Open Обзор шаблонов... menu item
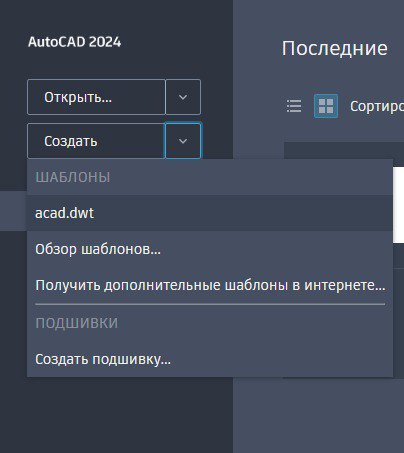Screen dimensions: 404x453 pos(210,249)
